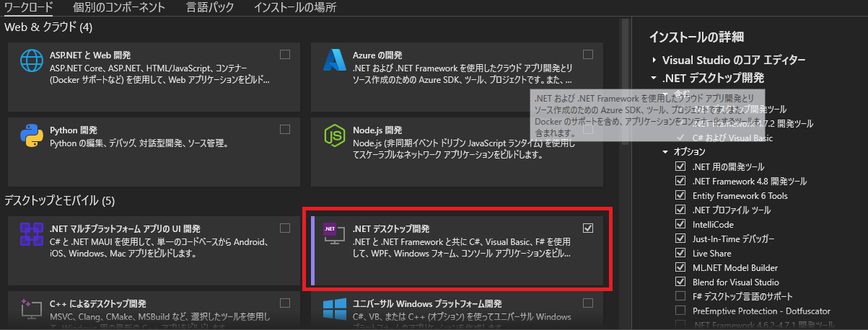The height and width of the screenshot is (330, 868).
Task: Uncheck the ML.NET Model Builder option
Action: (x=680, y=267)
